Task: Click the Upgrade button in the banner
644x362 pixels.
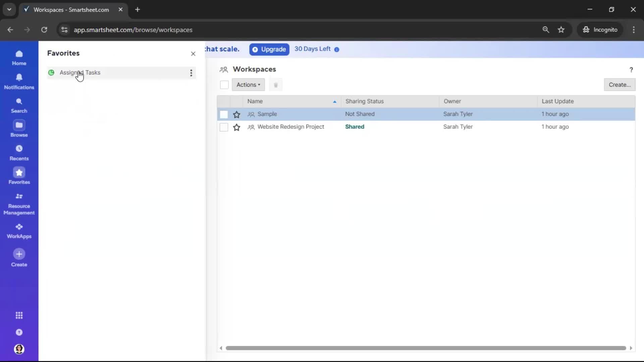Action: [269, 49]
